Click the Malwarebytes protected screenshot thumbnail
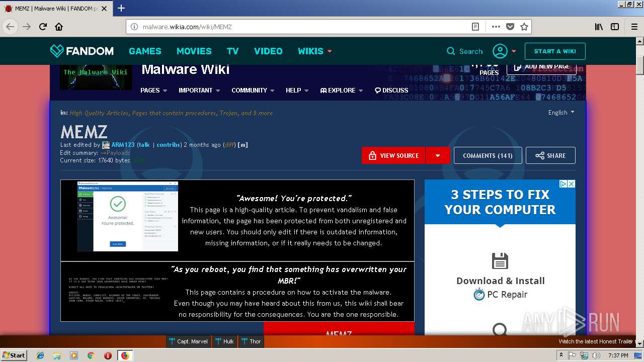Image resolution: width=644 pixels, height=362 pixels. (x=128, y=217)
